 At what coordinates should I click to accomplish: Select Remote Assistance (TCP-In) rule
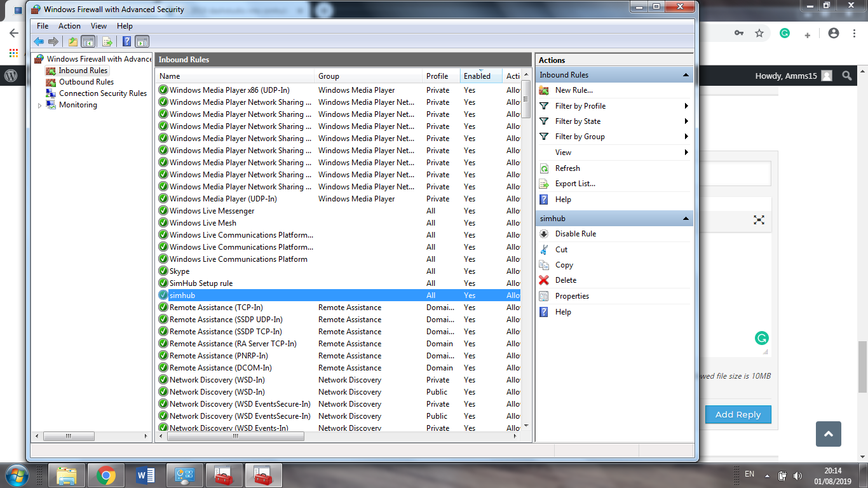click(339, 308)
